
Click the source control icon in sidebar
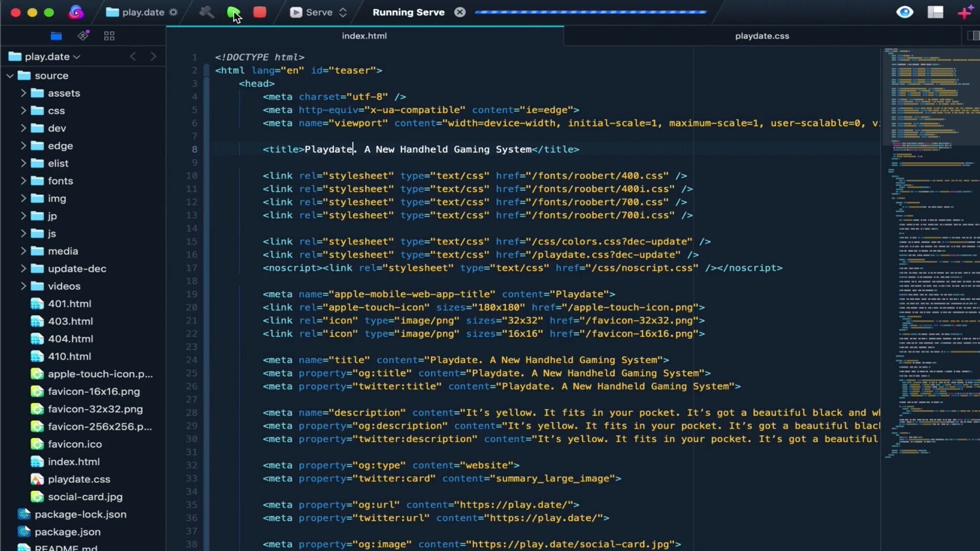coord(83,36)
